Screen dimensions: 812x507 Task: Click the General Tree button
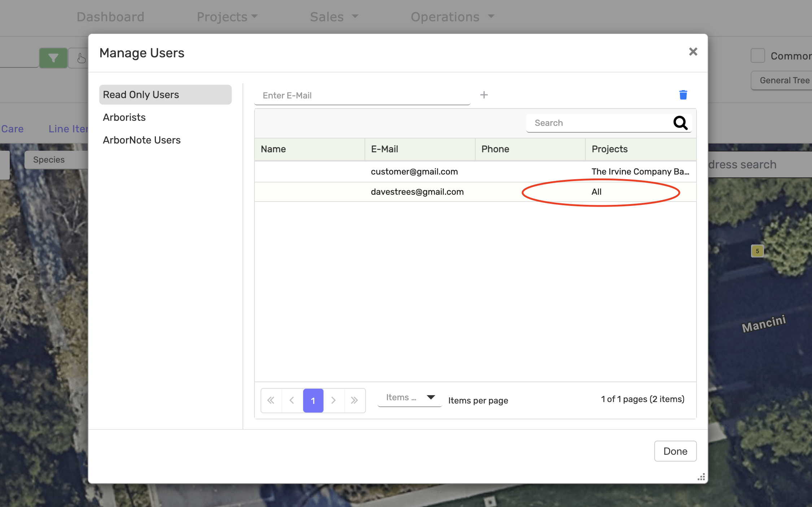[781, 80]
